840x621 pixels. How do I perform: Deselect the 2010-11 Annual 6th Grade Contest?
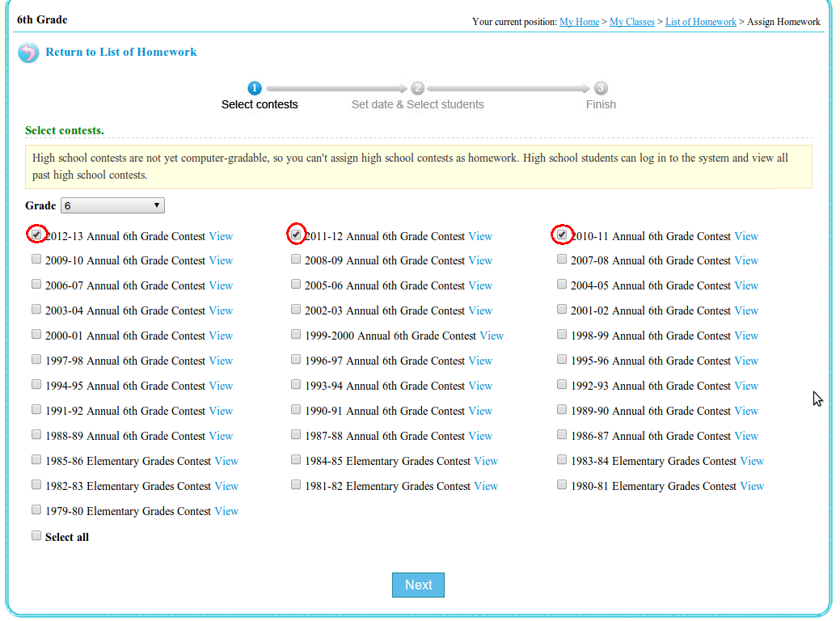562,234
